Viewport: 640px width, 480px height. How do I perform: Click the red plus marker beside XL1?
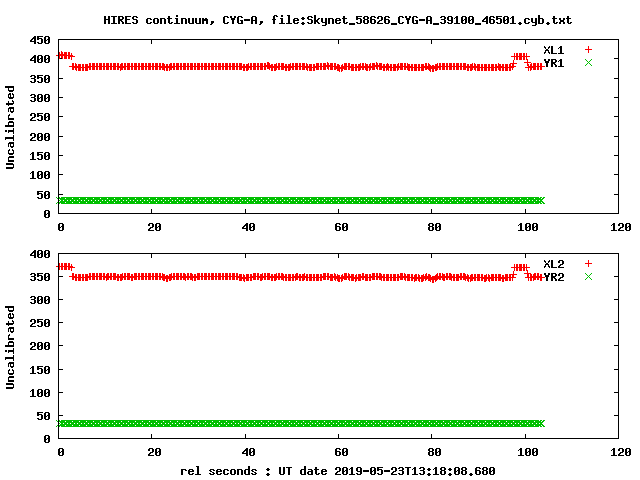click(x=588, y=50)
